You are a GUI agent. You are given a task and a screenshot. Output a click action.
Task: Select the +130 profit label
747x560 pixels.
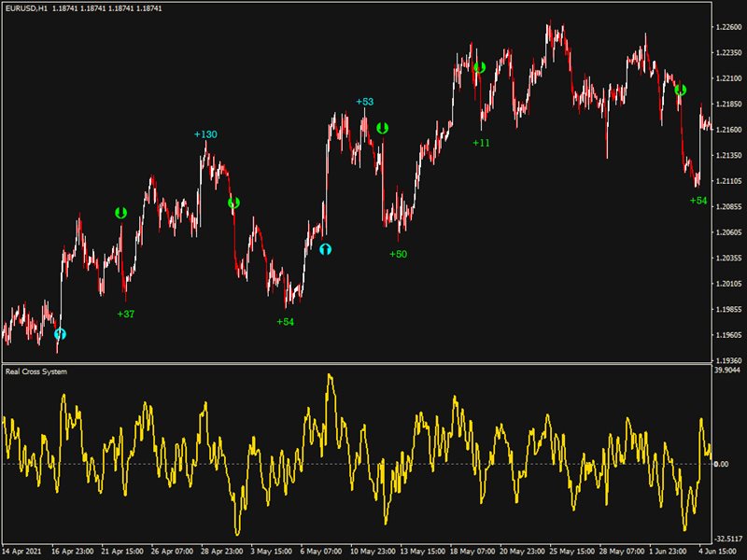[205, 134]
